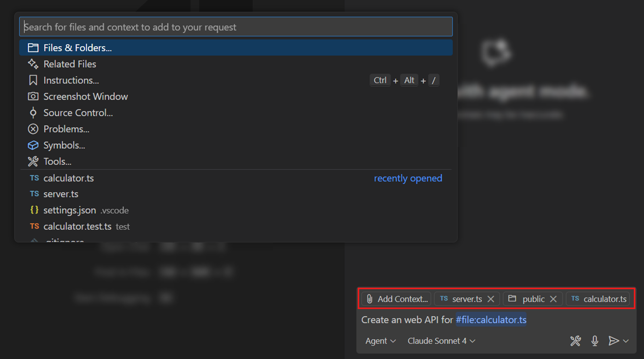
Task: Open the Agent mode dropdown
Action: click(x=380, y=341)
